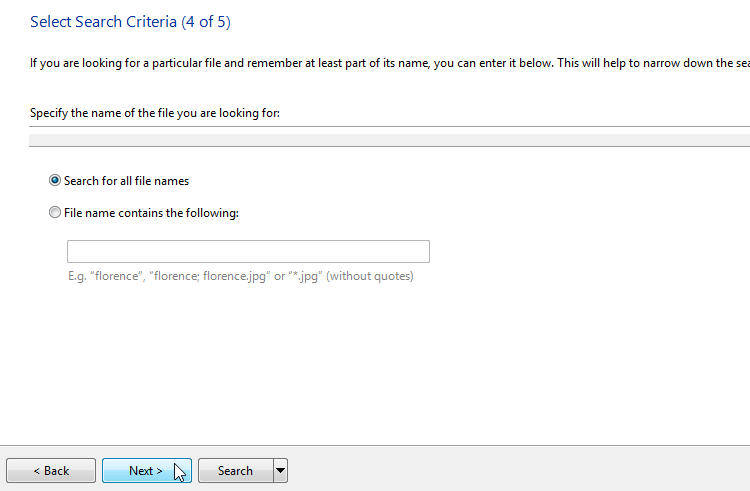Viewport: 750px width, 491px height.
Task: Click the E.g. "florence" hint text
Action: (x=106, y=276)
